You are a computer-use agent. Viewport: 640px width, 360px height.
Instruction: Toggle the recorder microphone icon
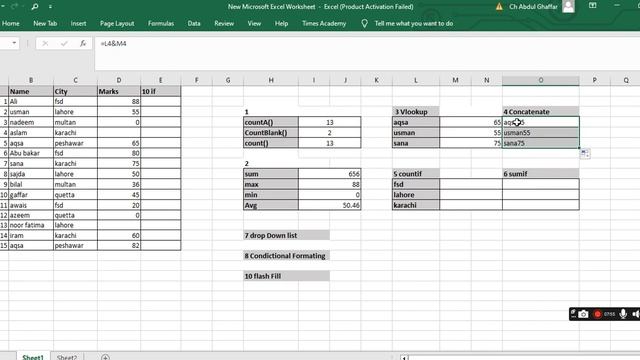pos(623,313)
